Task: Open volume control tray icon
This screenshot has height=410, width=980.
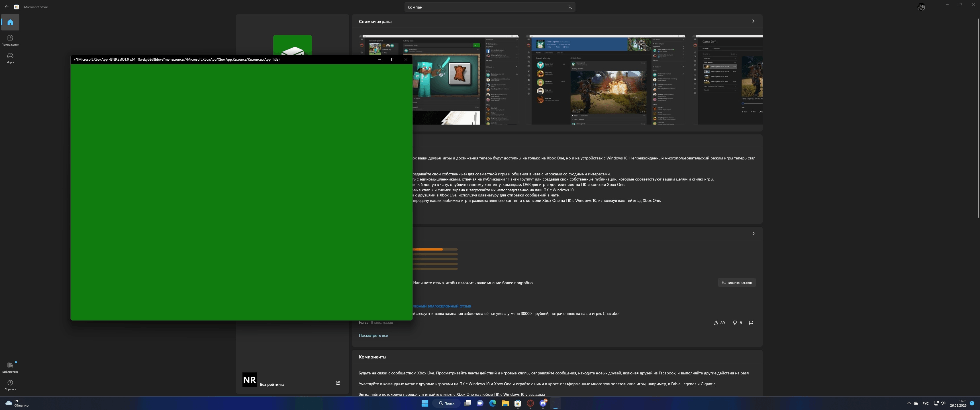Action: [943, 403]
